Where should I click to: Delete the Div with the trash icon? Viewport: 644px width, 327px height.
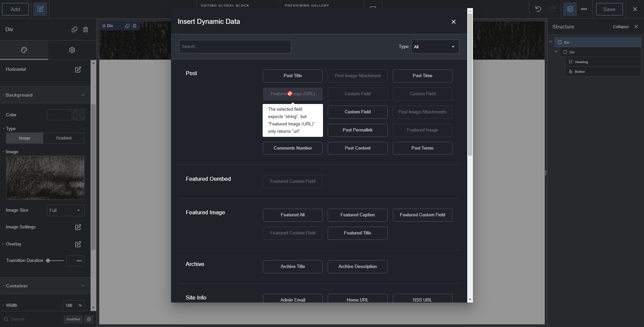[86, 30]
